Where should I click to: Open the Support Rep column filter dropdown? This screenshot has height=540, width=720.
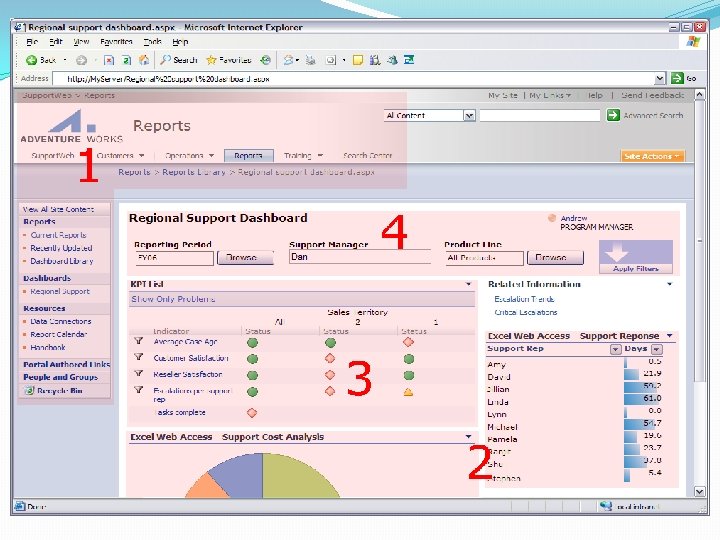(x=615, y=349)
